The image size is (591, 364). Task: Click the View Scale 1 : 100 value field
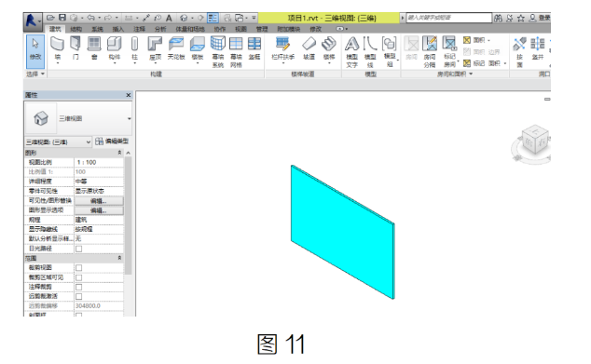(99, 162)
